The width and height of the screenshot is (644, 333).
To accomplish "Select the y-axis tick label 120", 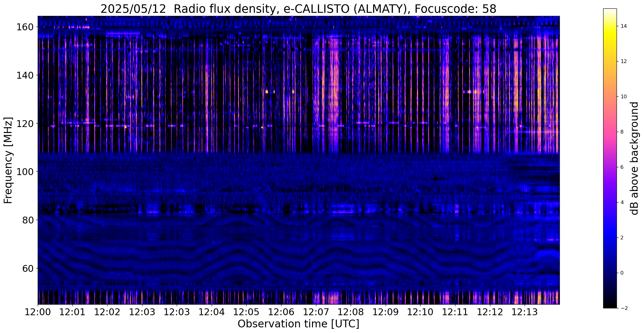I will click(x=25, y=124).
